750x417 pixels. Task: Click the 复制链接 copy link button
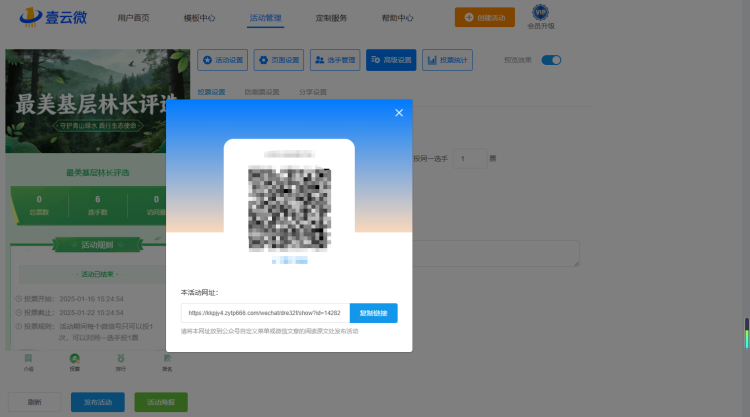(374, 313)
